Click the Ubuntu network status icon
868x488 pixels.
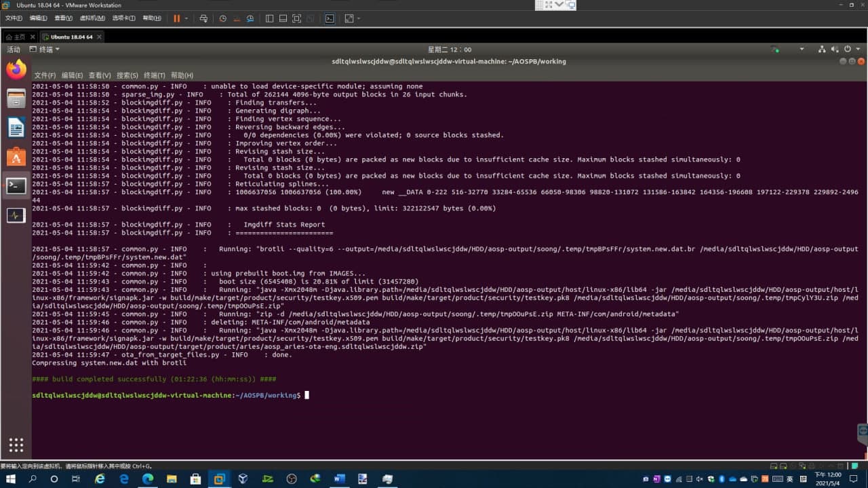822,50
